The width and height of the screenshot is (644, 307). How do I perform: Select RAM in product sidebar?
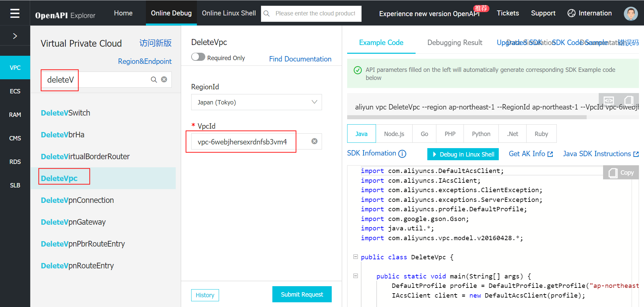tap(15, 115)
